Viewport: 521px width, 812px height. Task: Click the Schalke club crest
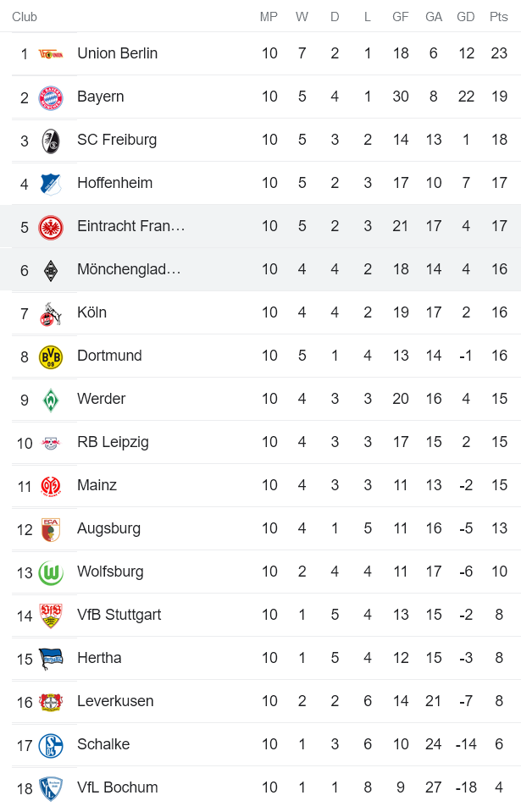(x=49, y=744)
